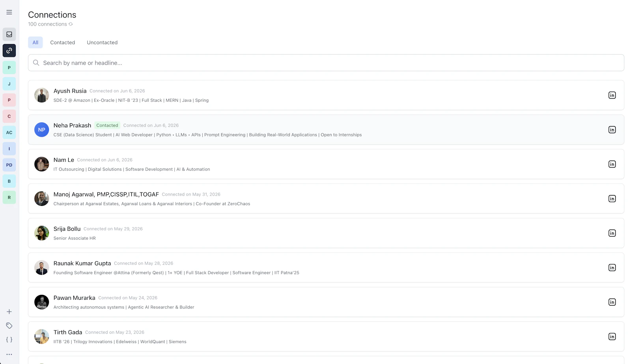631x364 pixels.
Task: Open the R workspace in the sidebar
Action: coord(9,197)
